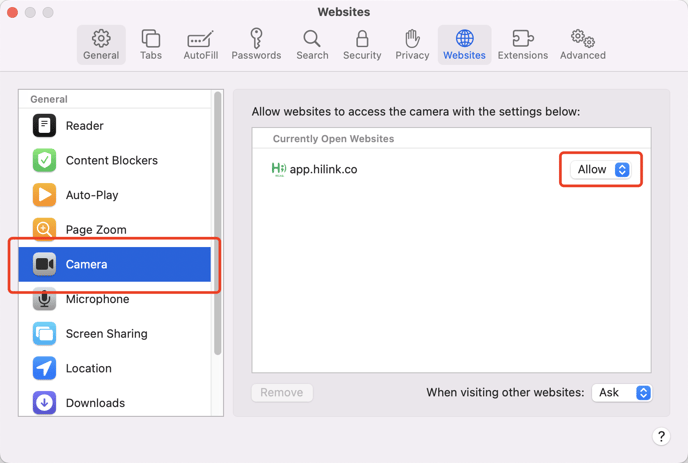Image resolution: width=688 pixels, height=463 pixels.
Task: Open Screen Sharing website settings
Action: [x=106, y=334]
